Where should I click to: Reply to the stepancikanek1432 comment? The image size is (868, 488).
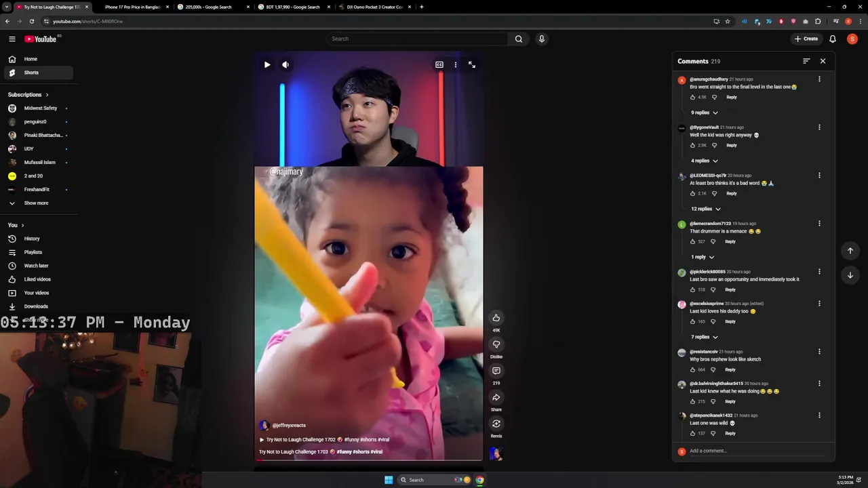coord(730,433)
